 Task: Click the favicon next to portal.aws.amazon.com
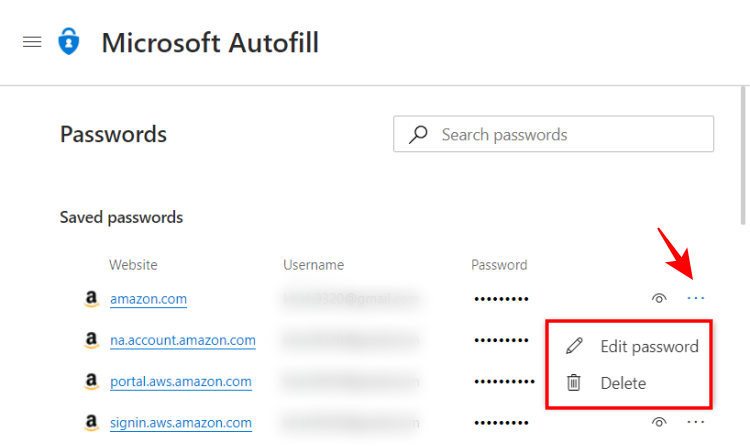click(91, 381)
